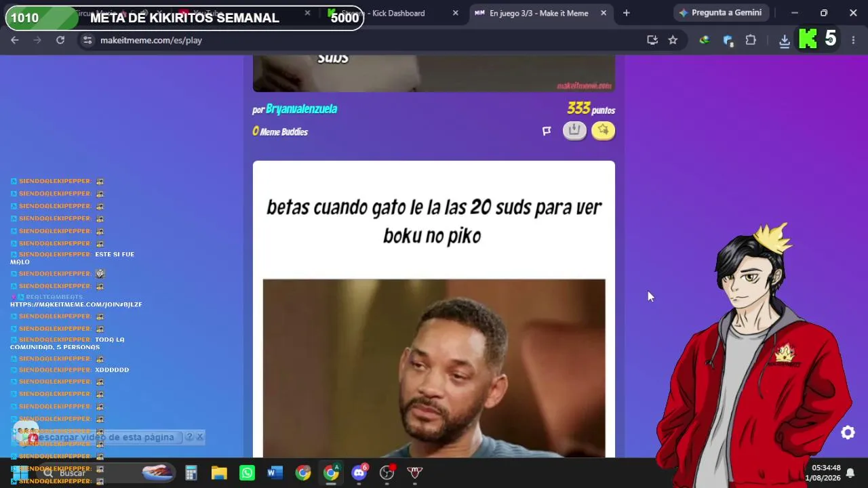Focus the address bar showing makeitmeme.com/es/play
868x488 pixels.
(366, 40)
